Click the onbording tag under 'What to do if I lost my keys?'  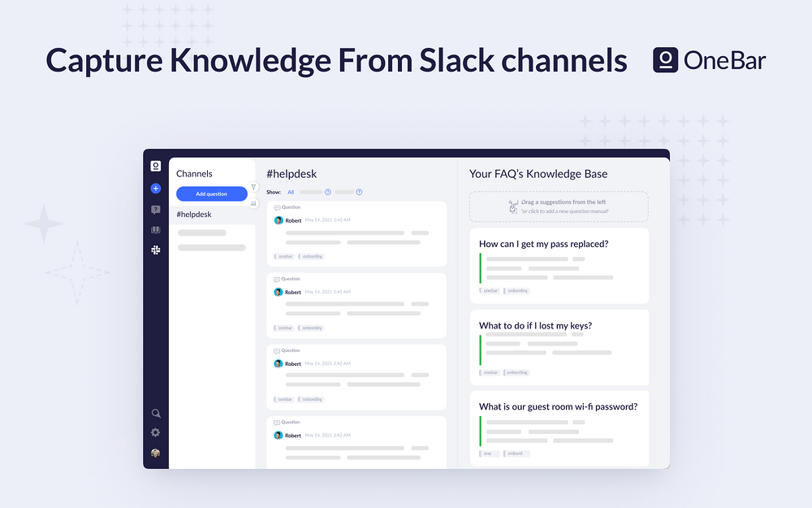click(516, 373)
